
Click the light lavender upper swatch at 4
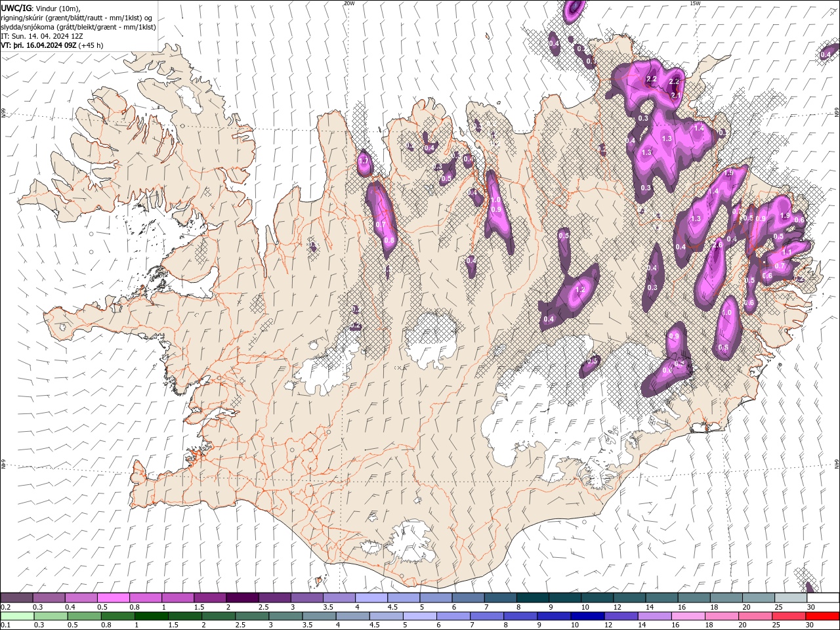click(371, 598)
